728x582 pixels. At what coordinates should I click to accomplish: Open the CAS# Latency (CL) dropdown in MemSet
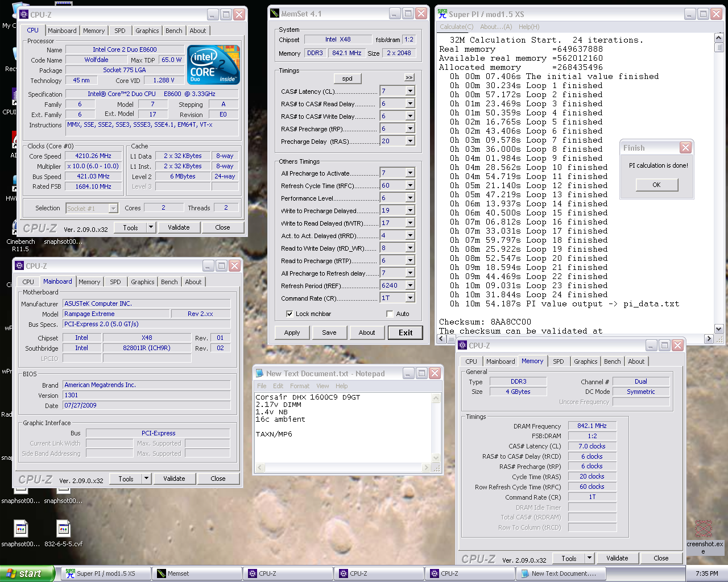pyautogui.click(x=410, y=91)
